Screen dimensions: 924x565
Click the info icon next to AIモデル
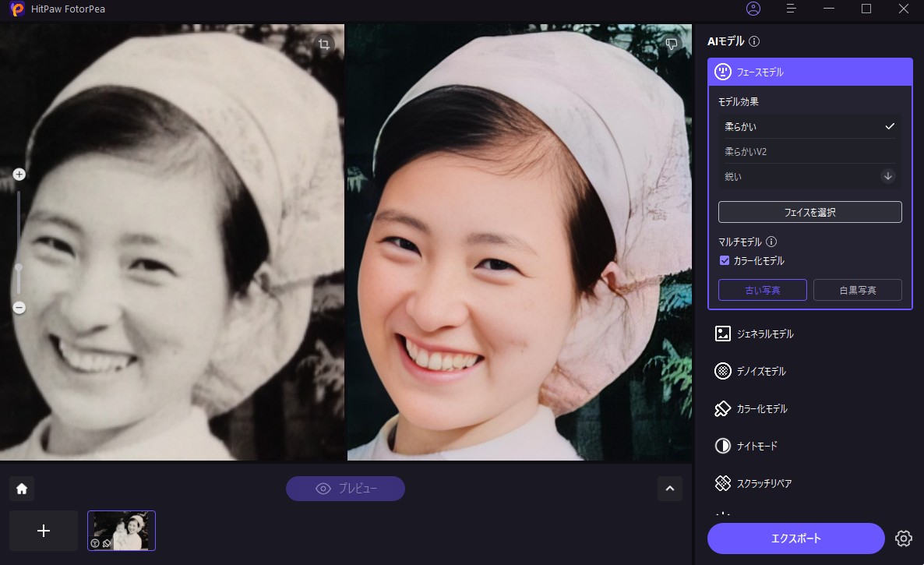754,41
